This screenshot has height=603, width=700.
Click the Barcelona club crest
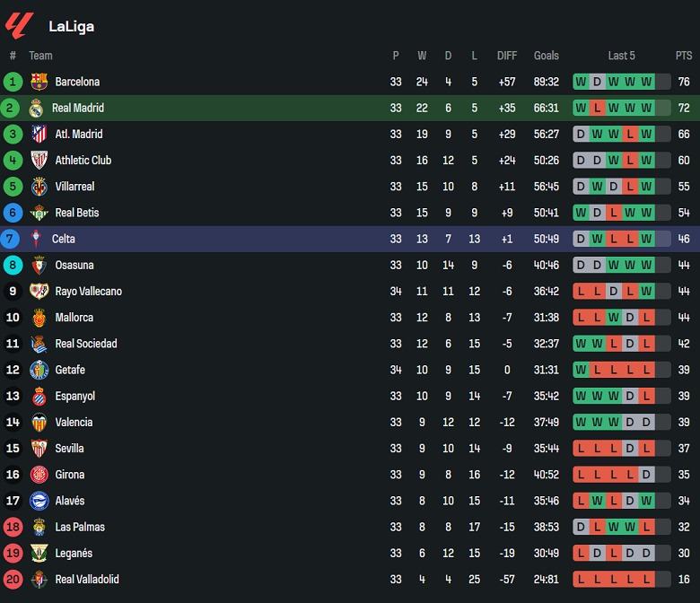39,82
